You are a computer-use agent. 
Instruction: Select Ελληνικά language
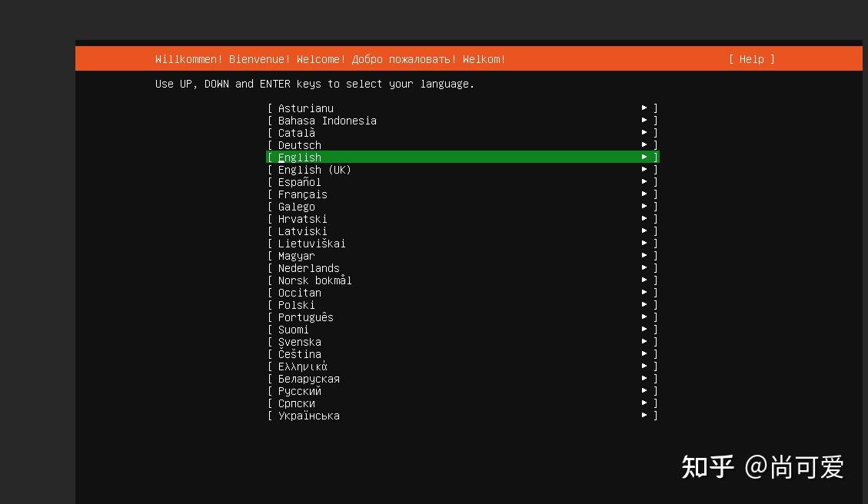(x=463, y=366)
